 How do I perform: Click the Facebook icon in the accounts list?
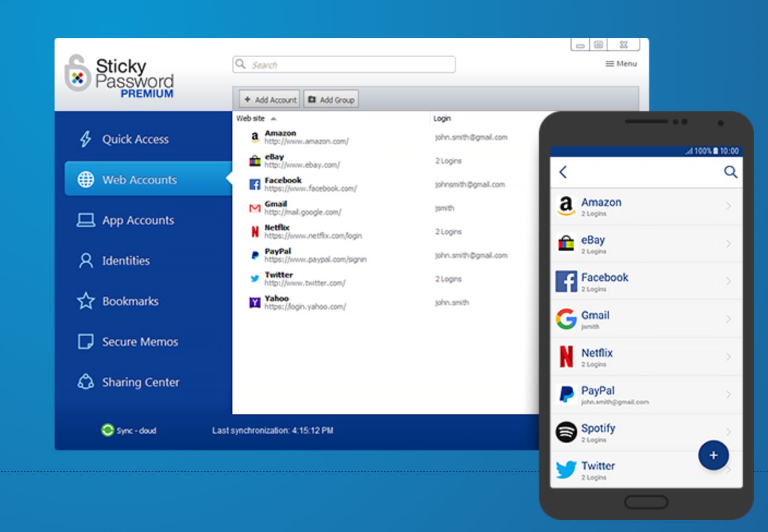(x=254, y=185)
